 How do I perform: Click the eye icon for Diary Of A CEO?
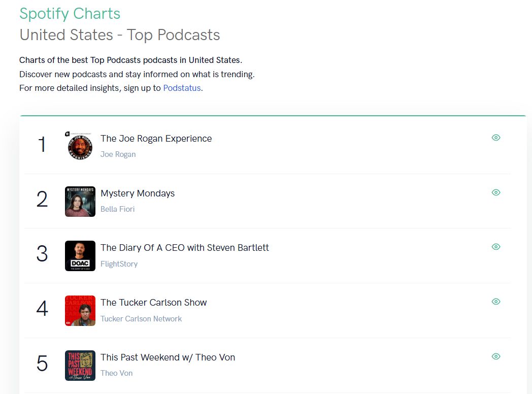click(x=496, y=247)
